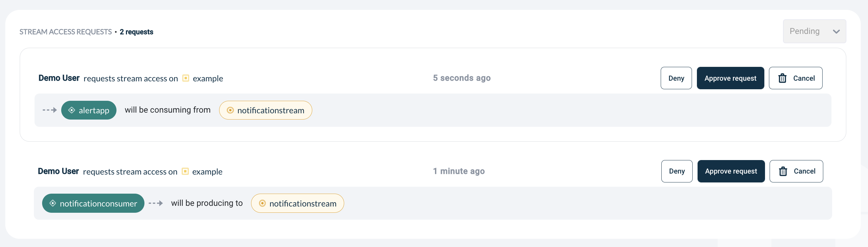Approve the notificationconsumer producing request
Screen dimensions: 868x247
(731, 171)
